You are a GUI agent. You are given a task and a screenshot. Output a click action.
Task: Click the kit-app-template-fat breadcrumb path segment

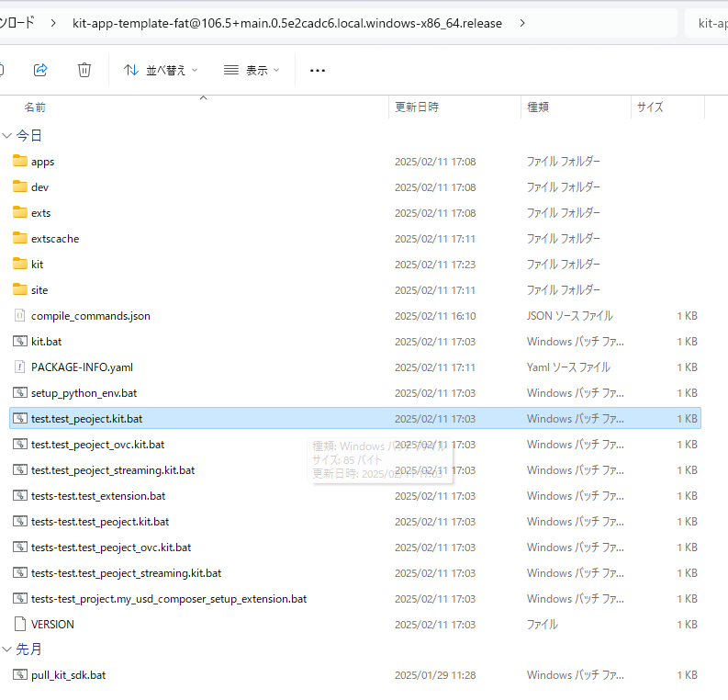(x=287, y=23)
